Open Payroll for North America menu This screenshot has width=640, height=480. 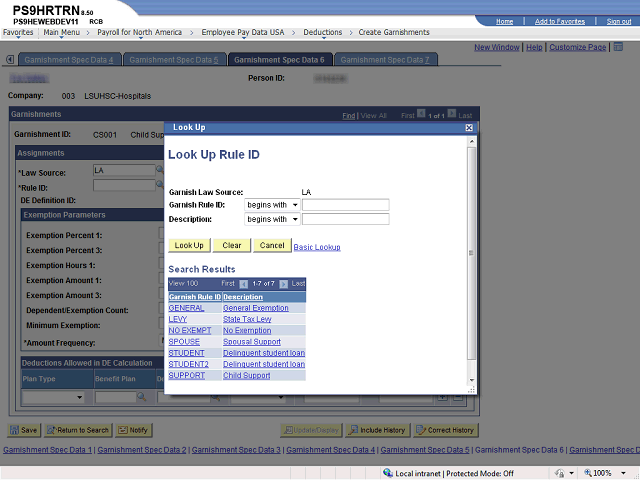tap(140, 33)
